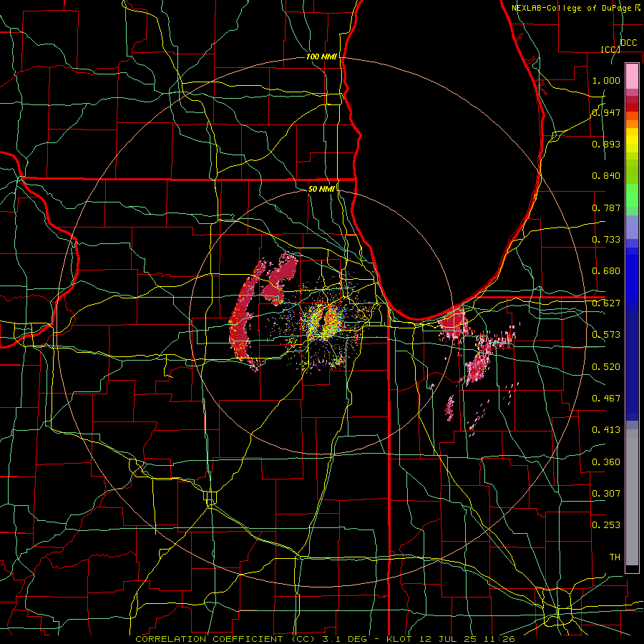Click the red echo on the southern lakeshore
This screenshot has width=644, height=644.
[454, 323]
